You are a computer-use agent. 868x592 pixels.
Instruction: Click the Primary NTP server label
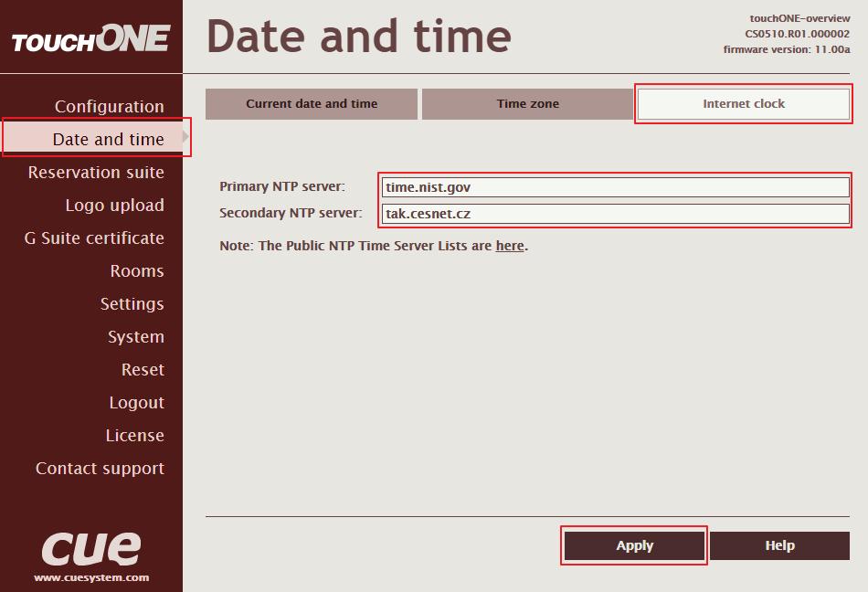click(282, 187)
